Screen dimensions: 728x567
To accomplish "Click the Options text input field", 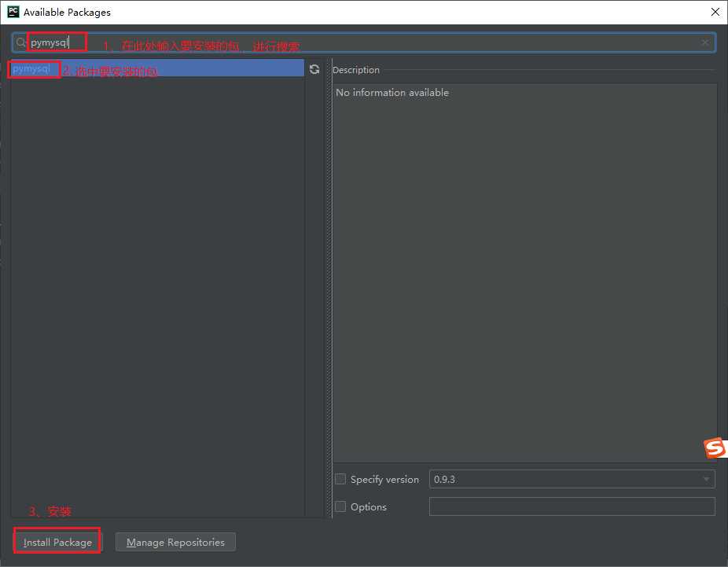I will [x=572, y=506].
